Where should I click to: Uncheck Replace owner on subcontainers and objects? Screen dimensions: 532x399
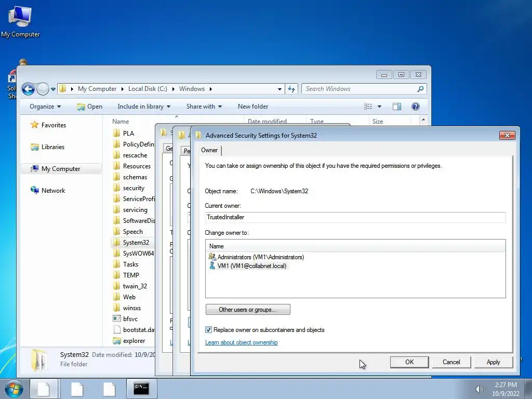point(208,330)
